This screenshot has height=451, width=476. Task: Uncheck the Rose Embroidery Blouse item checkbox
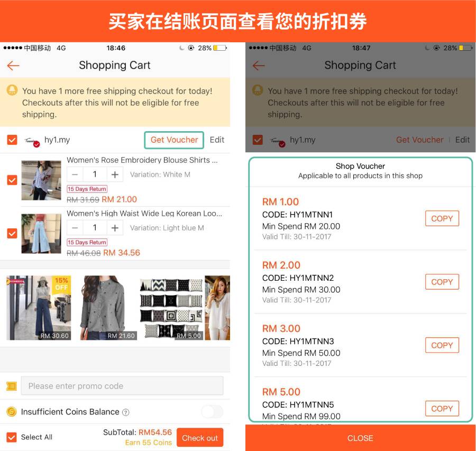(12, 180)
